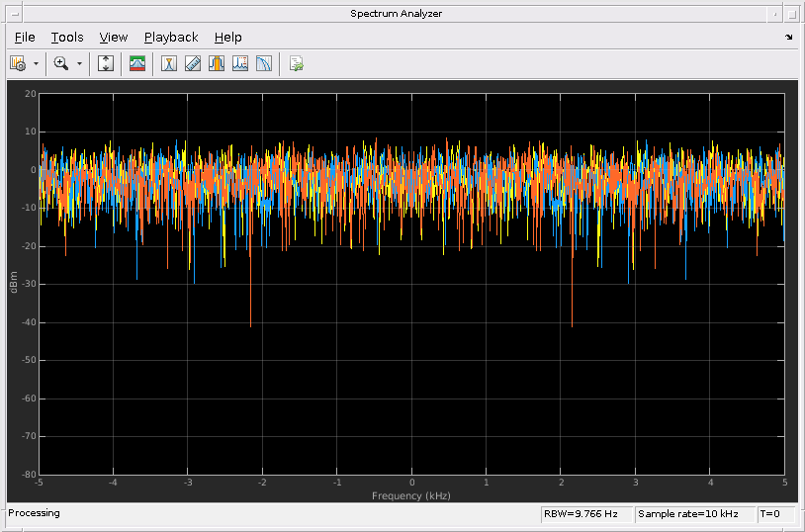The width and height of the screenshot is (805, 532).
Task: Toggle the Peak Finder icon
Action: [216, 63]
